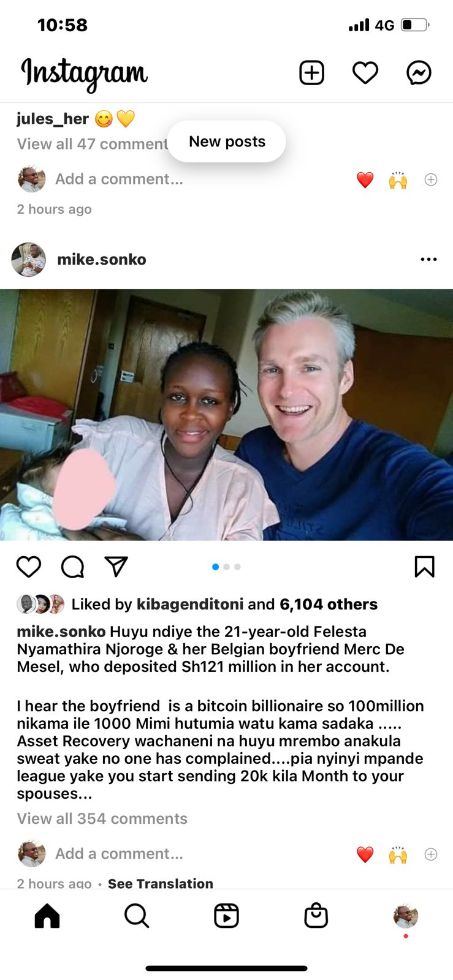The height and width of the screenshot is (980, 453).
Task: Open more emoji plus under mike.sonko post
Action: click(x=431, y=854)
